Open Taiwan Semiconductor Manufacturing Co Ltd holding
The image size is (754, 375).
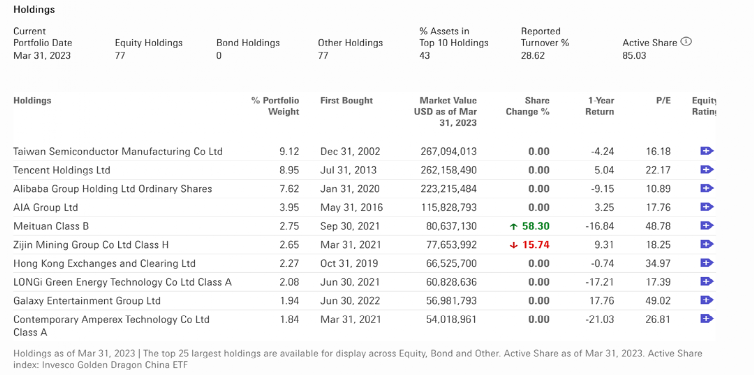tap(118, 151)
